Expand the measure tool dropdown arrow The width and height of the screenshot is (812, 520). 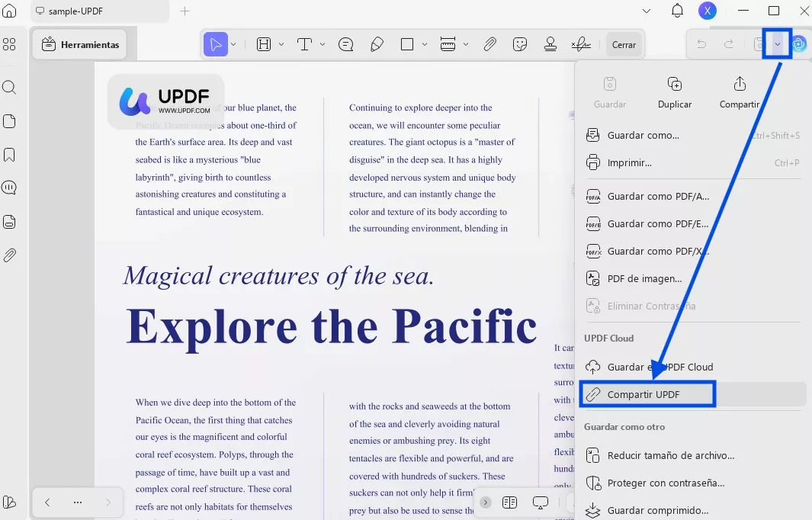click(x=466, y=44)
